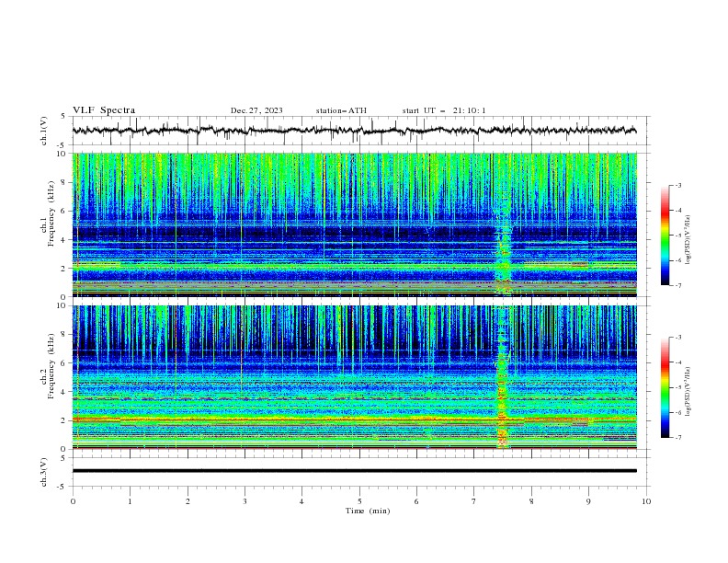Click the time axis tick label "2"
Viewport: 728px width, 563px height.
188,501
